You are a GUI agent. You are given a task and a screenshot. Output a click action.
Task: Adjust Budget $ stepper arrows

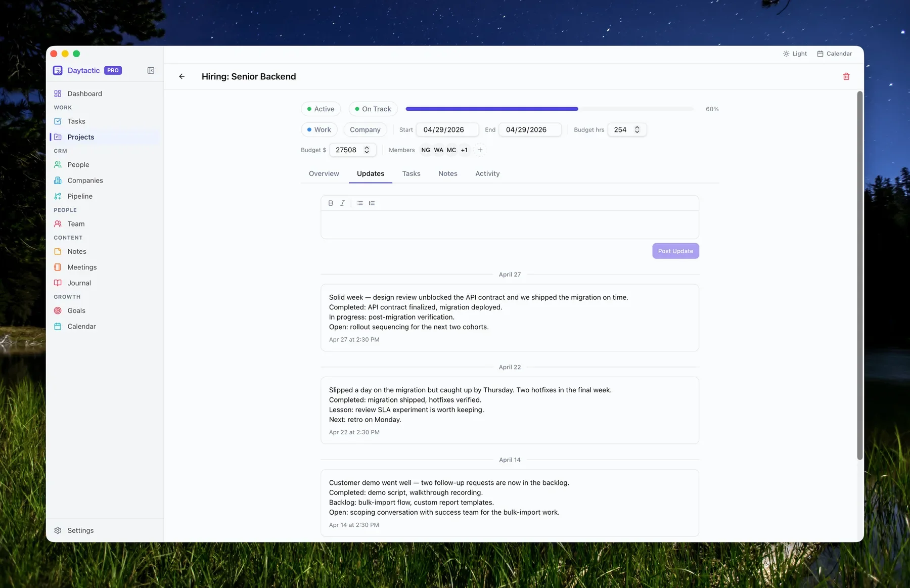[367, 150]
